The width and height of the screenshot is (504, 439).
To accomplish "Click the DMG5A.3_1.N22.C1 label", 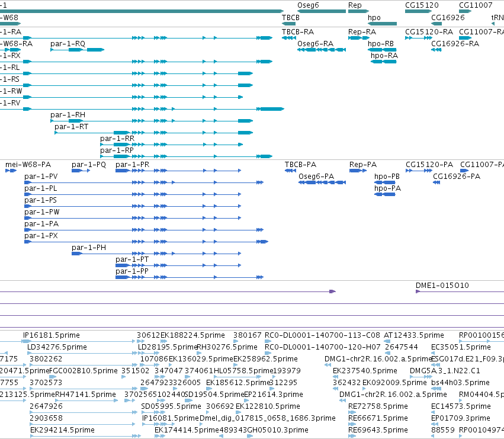I will click(x=445, y=371).
